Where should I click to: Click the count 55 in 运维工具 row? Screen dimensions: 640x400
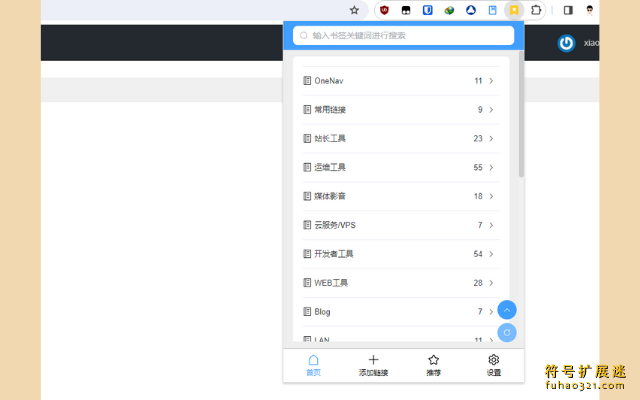click(478, 168)
